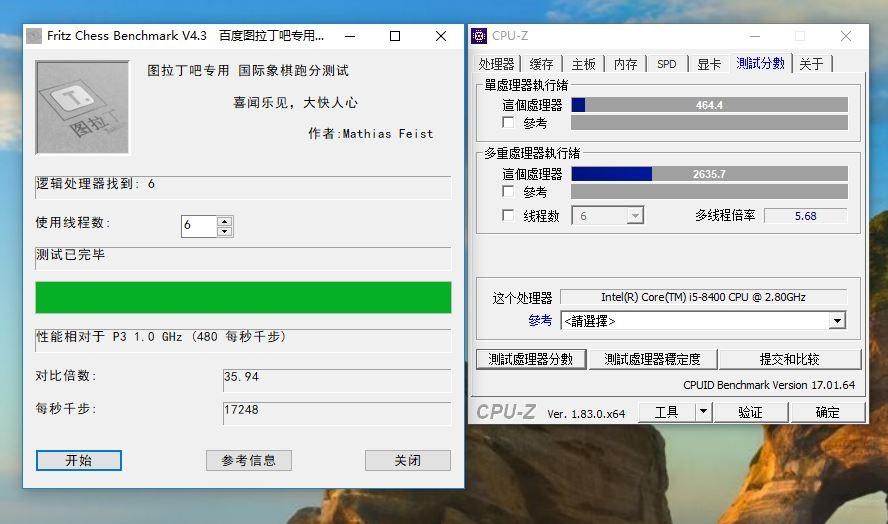
Task: Click the 每秒千步 field showing 17248
Action: pyautogui.click(x=337, y=414)
